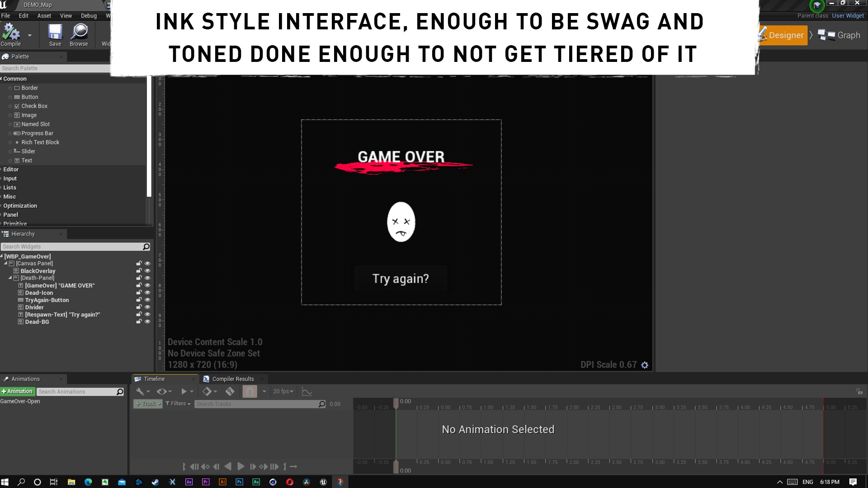Open the curve editor icon in timeline
Image resolution: width=868 pixels, height=488 pixels.
(307, 391)
